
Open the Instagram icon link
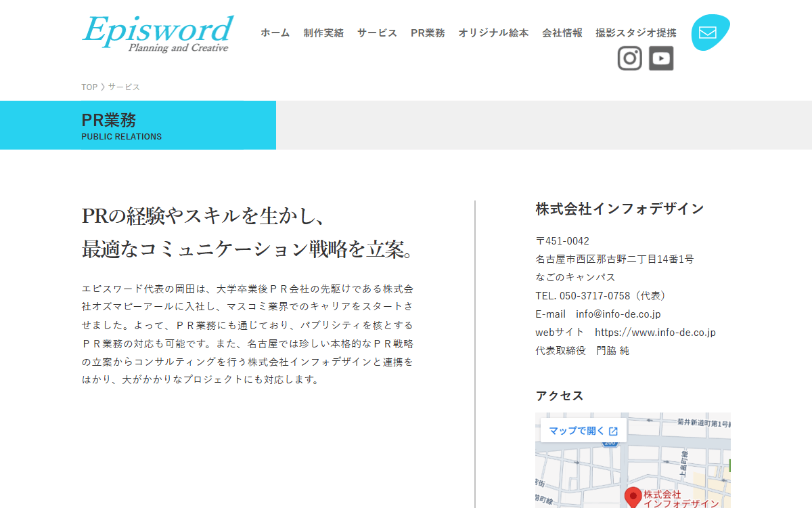point(629,58)
